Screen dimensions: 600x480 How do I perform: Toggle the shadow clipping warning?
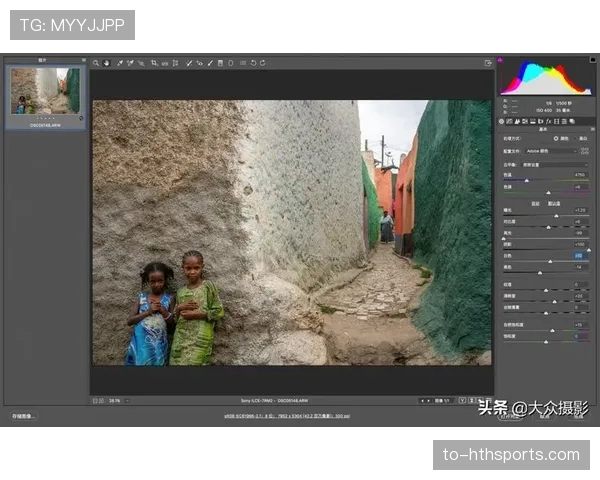tap(500, 60)
